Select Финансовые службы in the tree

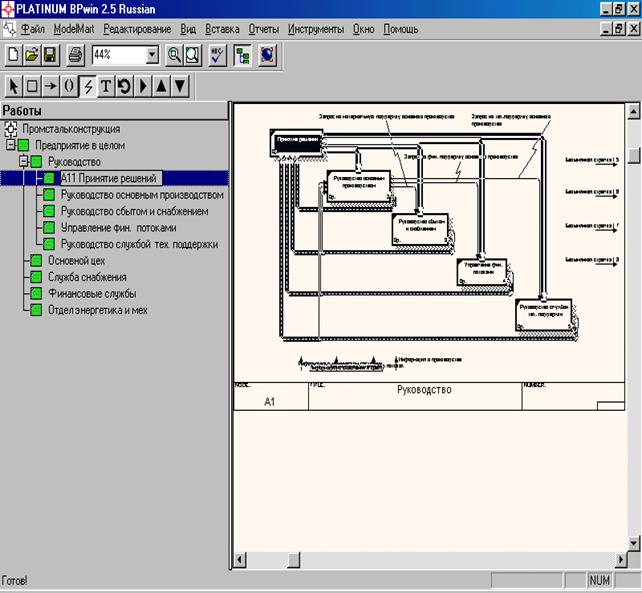tap(91, 293)
